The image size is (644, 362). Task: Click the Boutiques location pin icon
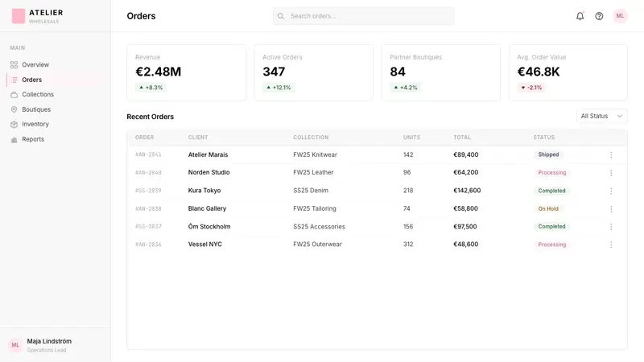14,109
